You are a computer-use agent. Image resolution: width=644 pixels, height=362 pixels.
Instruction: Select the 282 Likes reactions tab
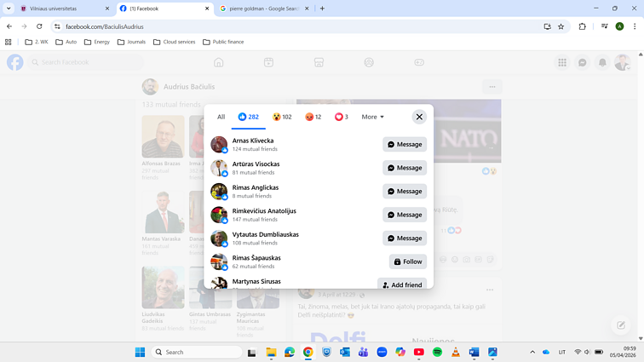pyautogui.click(x=249, y=117)
